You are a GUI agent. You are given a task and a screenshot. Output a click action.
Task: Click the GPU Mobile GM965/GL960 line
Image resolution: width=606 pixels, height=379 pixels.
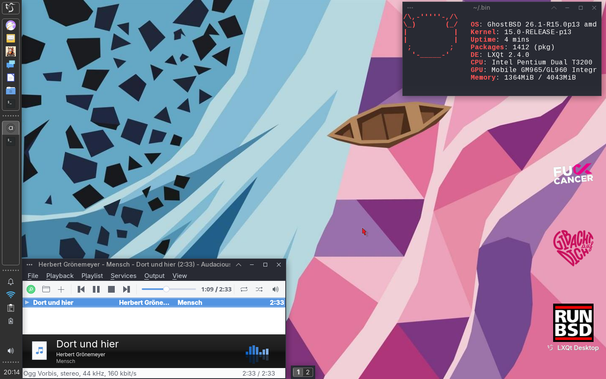(x=534, y=70)
